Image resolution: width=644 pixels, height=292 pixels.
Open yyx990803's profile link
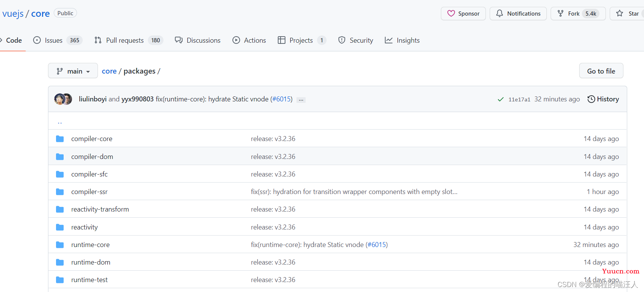pyautogui.click(x=138, y=99)
